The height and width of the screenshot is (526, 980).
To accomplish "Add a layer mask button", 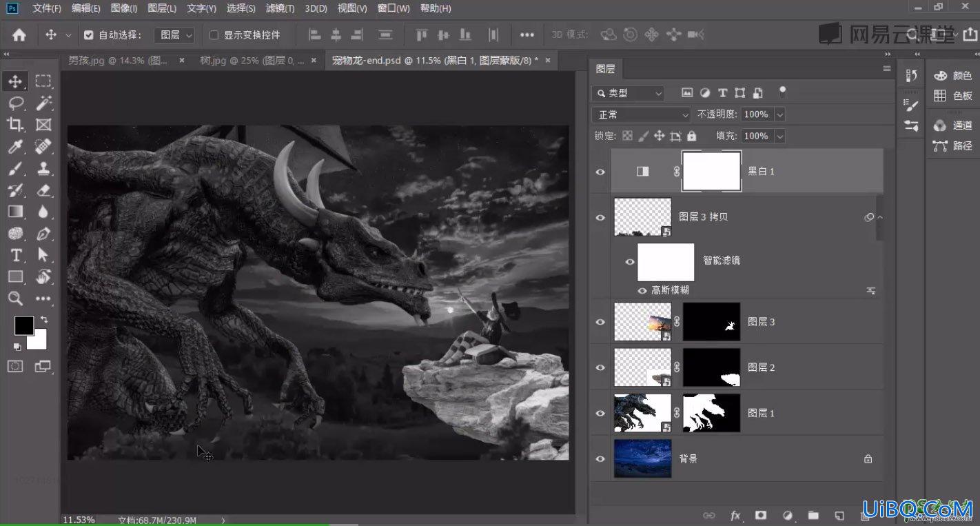I will [761, 515].
